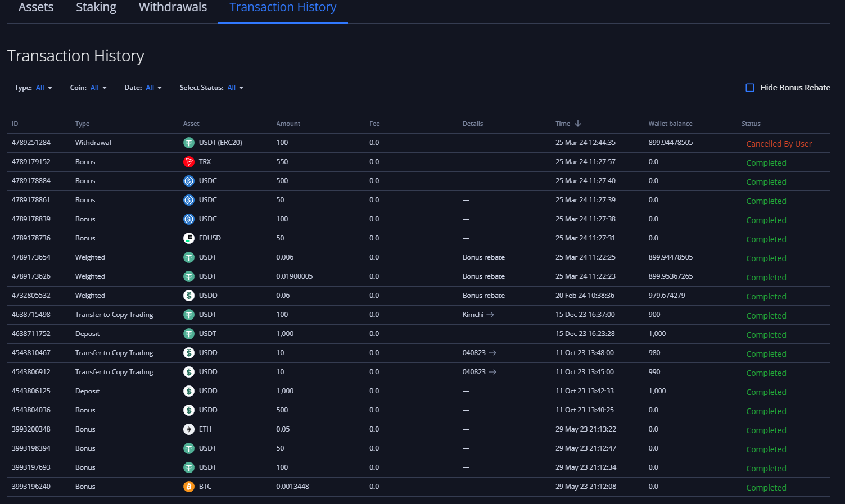Enable Hide Bonus Rebate checkbox

point(750,88)
